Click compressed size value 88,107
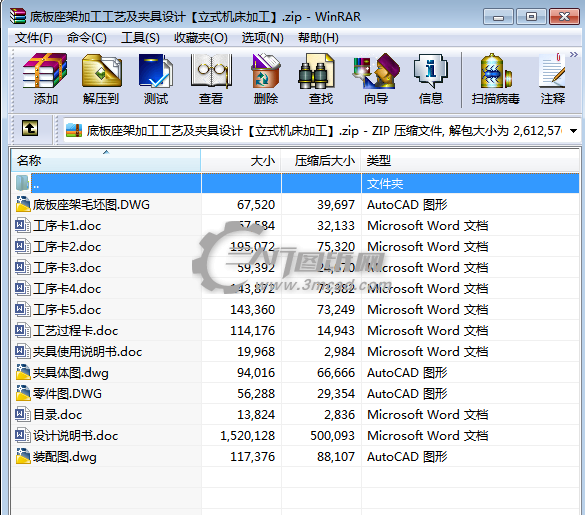Viewport: 585px width, 515px height. (x=336, y=457)
